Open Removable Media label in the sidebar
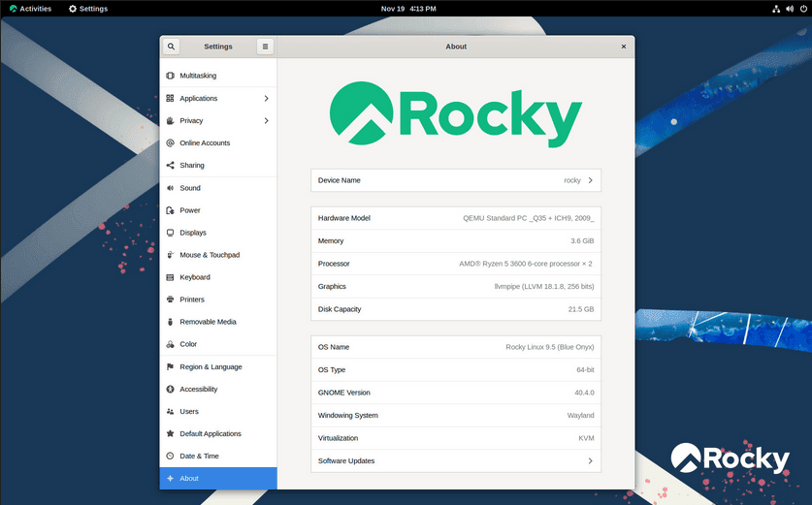 tap(208, 322)
